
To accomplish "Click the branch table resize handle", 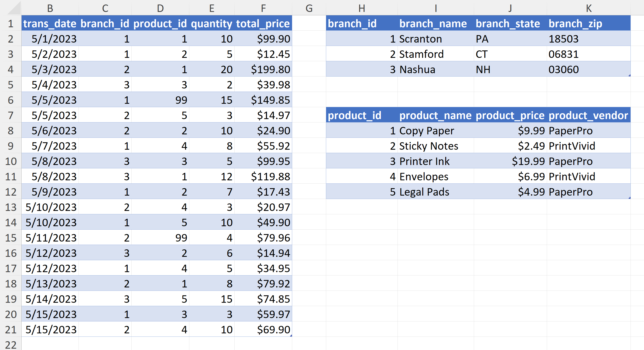I will tap(629, 75).
